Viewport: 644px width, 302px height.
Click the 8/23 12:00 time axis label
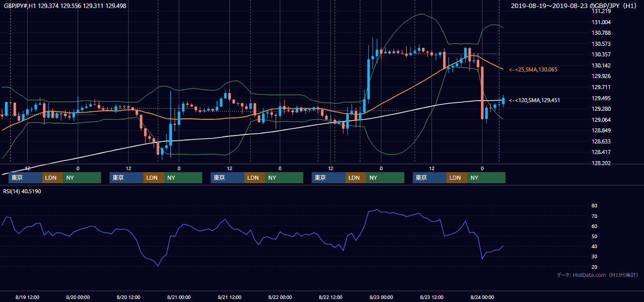click(x=432, y=297)
